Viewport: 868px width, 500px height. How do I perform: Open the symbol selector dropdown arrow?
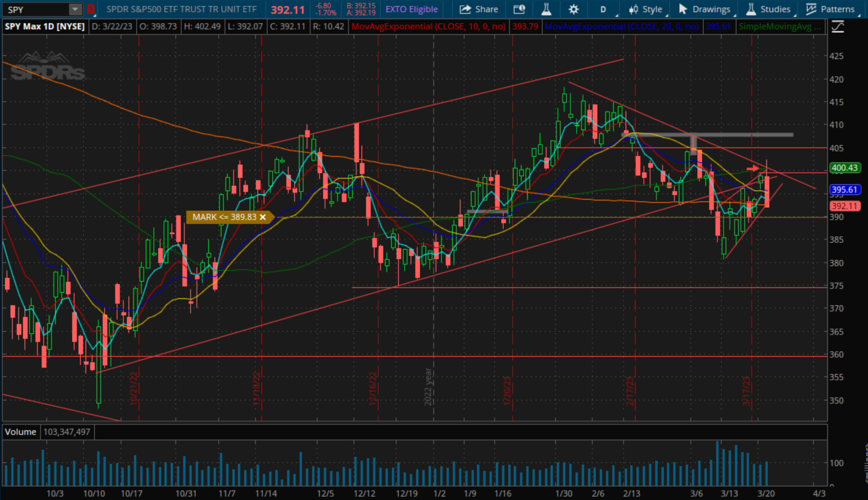pos(76,9)
